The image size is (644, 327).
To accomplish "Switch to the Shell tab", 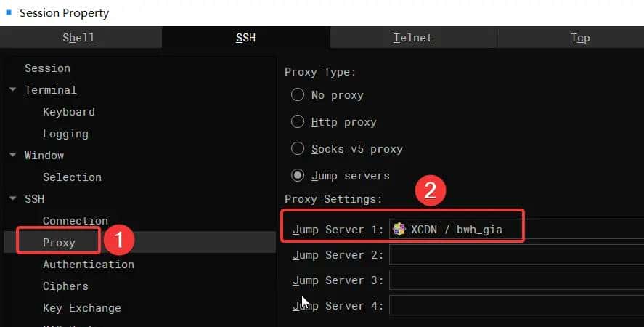I will 78,38.
